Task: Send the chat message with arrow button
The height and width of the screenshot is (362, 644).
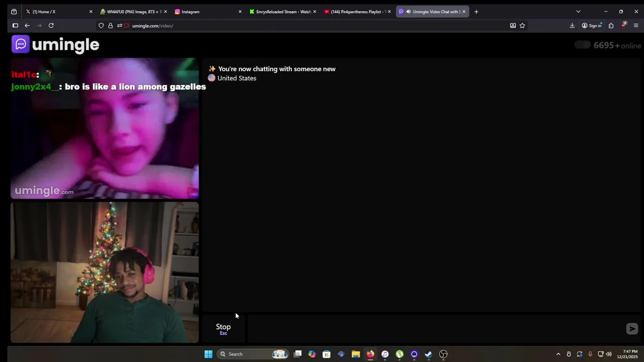Action: point(632,329)
